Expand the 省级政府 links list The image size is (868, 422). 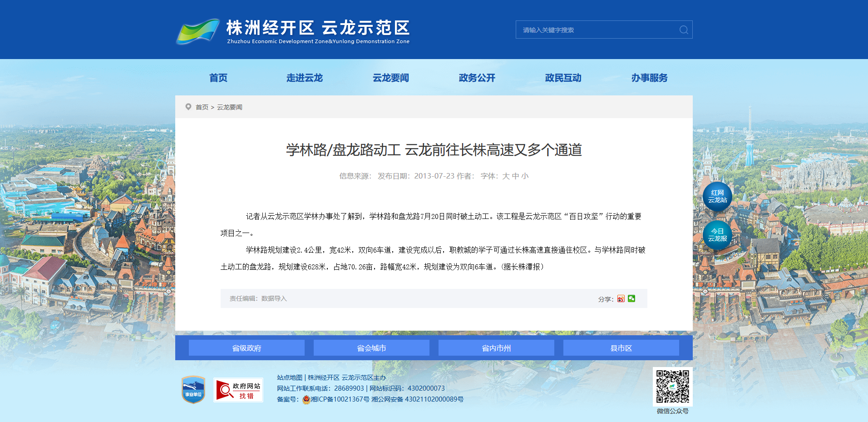[247, 348]
